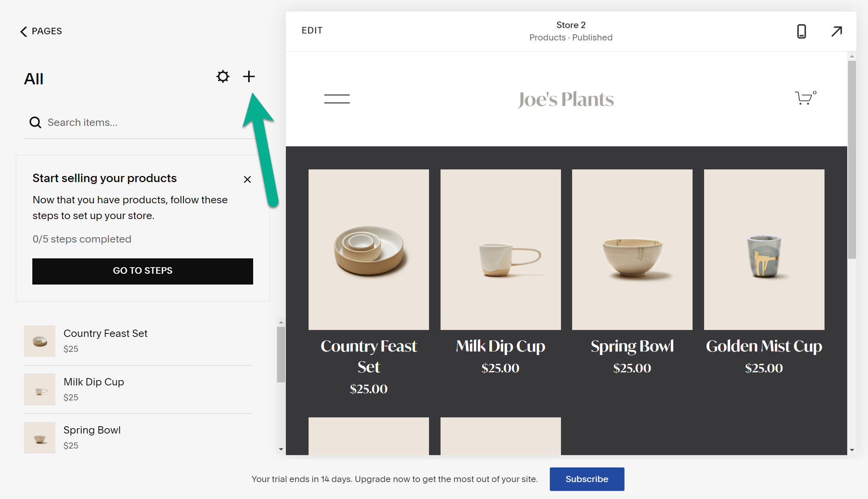Switch to mobile device preview

[801, 31]
